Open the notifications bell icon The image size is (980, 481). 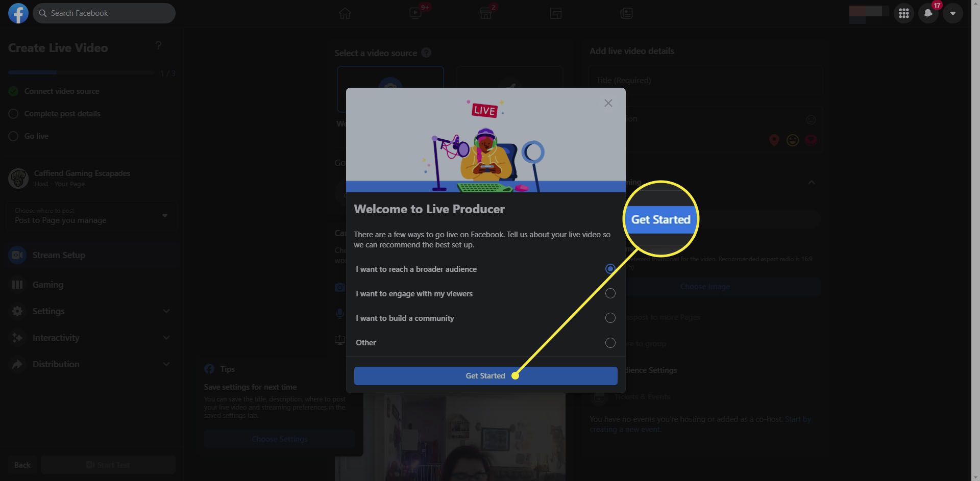point(928,13)
